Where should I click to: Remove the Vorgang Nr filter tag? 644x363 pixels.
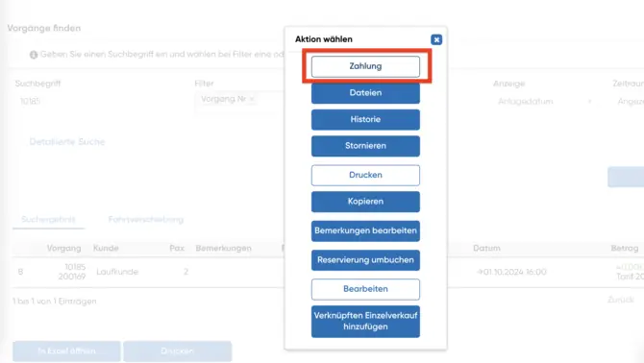tap(252, 99)
